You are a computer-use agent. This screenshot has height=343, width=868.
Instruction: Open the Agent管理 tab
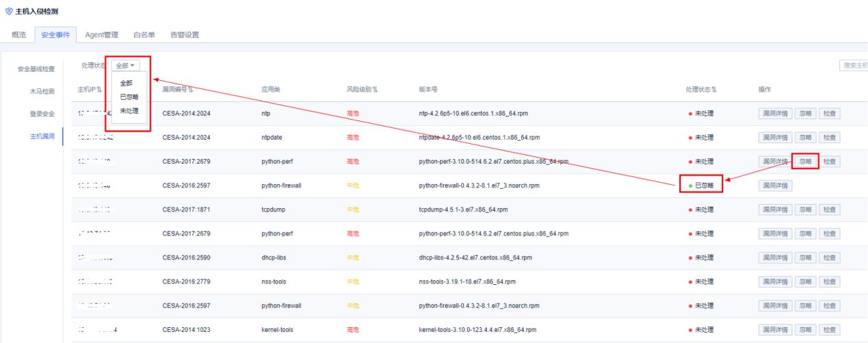[101, 35]
